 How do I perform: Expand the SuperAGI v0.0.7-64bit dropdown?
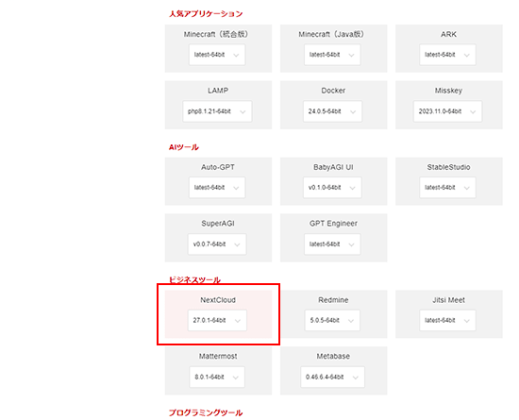(217, 244)
